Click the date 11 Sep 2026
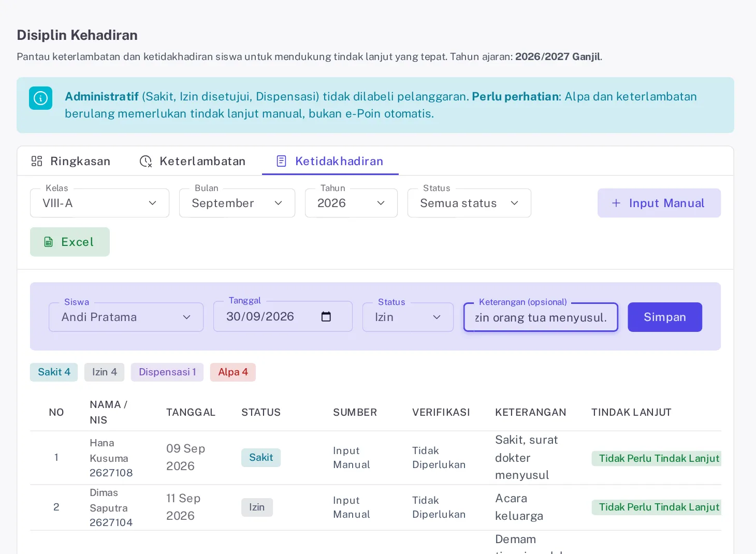This screenshot has height=554, width=756. 183,507
